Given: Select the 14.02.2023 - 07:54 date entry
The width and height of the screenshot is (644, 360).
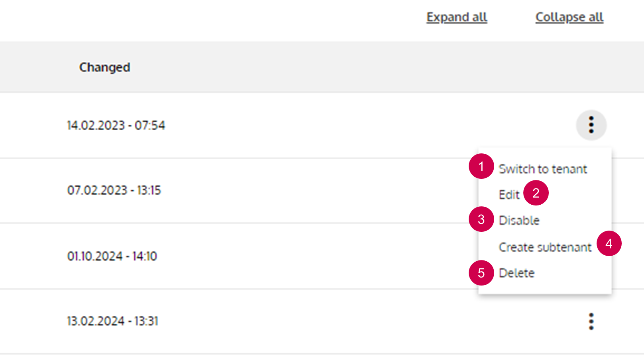Looking at the screenshot, I should pos(116,125).
